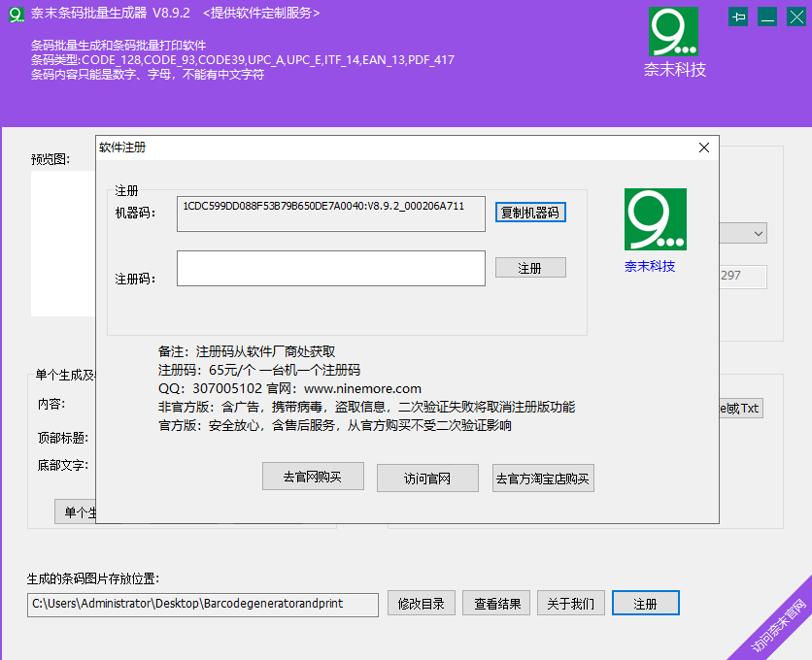Click the 机器码 text box
This screenshot has width=812, height=660.
331,214
